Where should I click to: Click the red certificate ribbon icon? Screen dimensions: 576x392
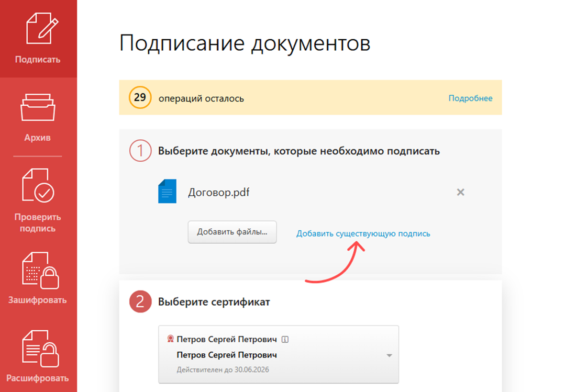[x=170, y=339]
